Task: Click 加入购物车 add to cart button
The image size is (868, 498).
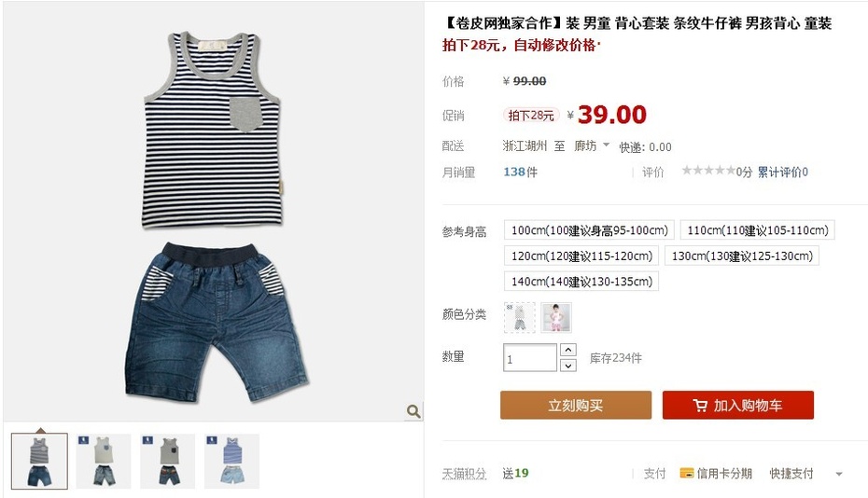Action: [x=738, y=405]
